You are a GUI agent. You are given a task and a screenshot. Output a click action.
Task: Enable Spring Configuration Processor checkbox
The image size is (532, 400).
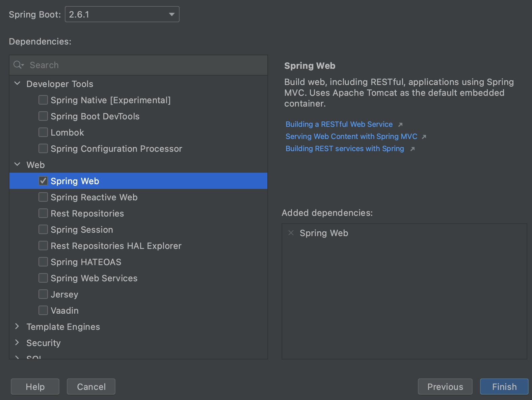[x=43, y=148]
